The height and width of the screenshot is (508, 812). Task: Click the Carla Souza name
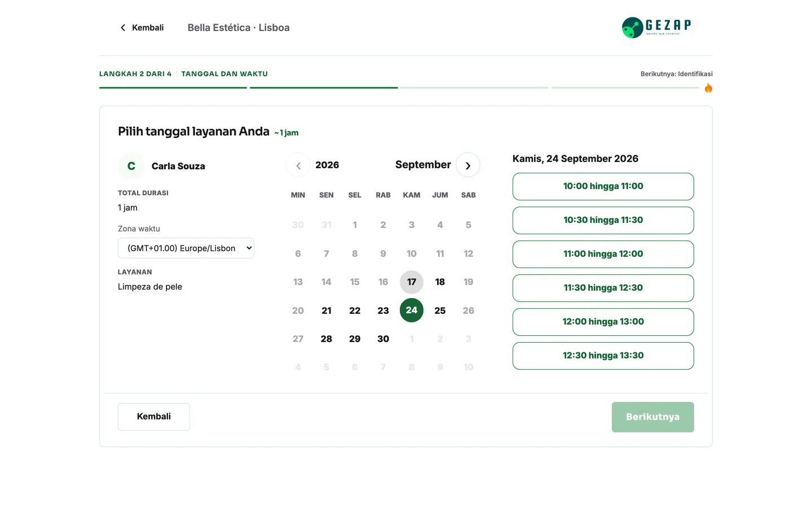click(178, 166)
